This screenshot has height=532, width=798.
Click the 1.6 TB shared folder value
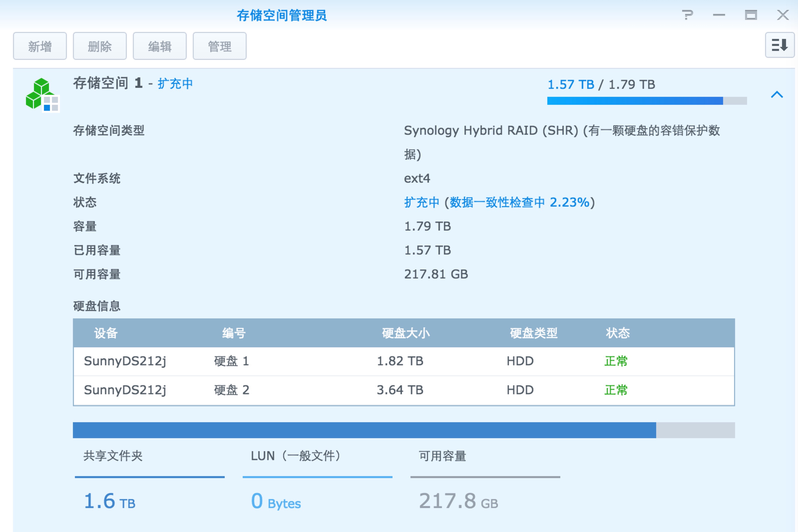coord(110,501)
